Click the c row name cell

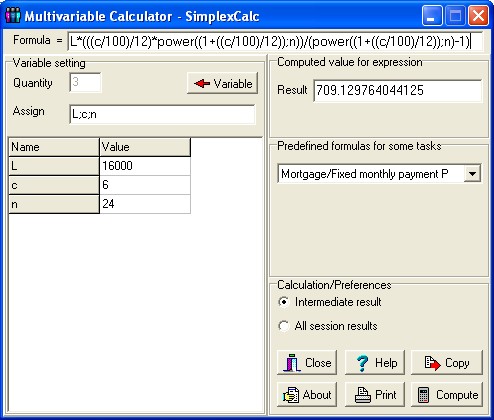pos(54,185)
